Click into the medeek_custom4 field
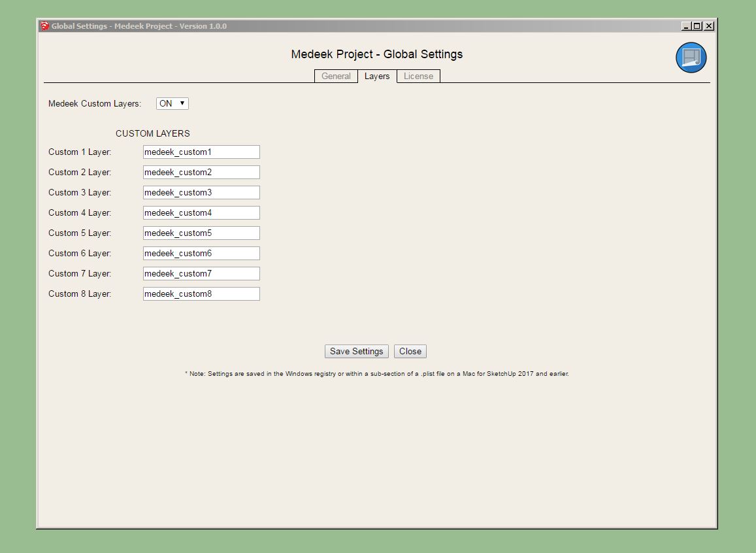This screenshot has width=756, height=553. 201,213
